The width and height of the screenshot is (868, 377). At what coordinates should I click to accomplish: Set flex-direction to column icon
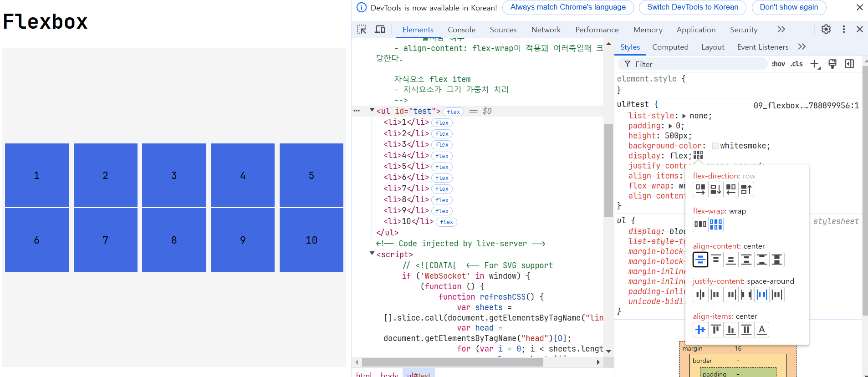click(716, 189)
